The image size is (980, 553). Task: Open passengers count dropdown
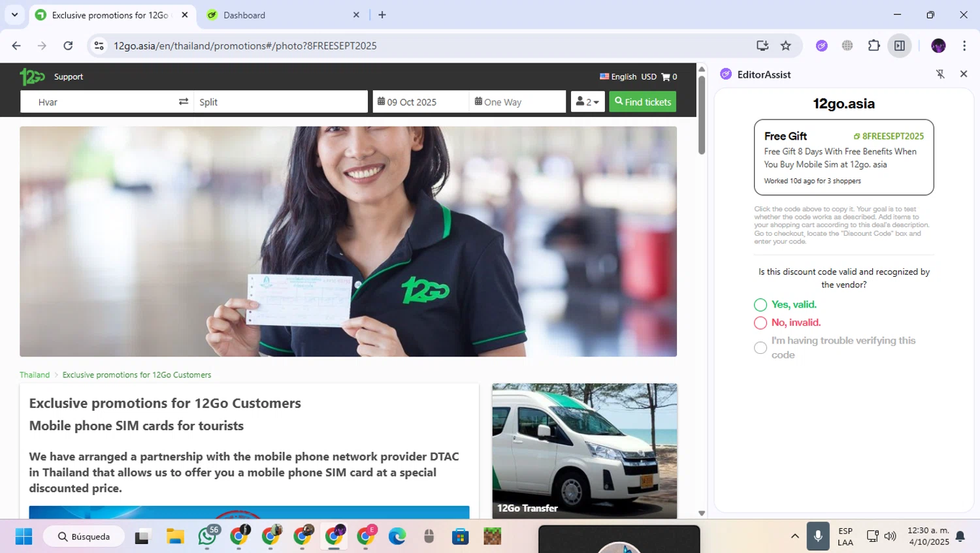588,102
